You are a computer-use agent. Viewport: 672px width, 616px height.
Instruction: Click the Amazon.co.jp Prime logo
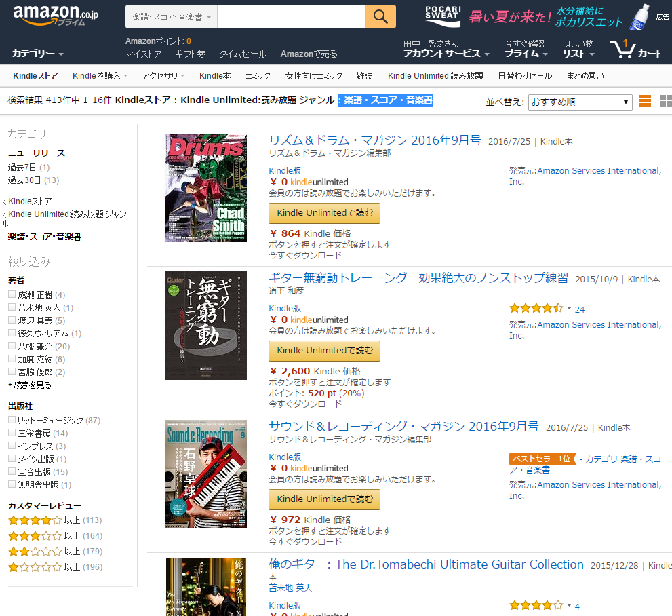(x=56, y=16)
